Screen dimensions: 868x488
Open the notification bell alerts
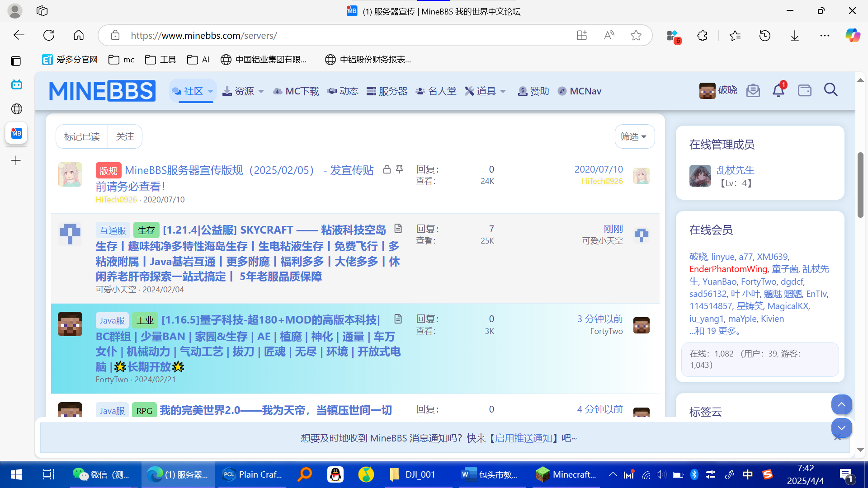778,90
